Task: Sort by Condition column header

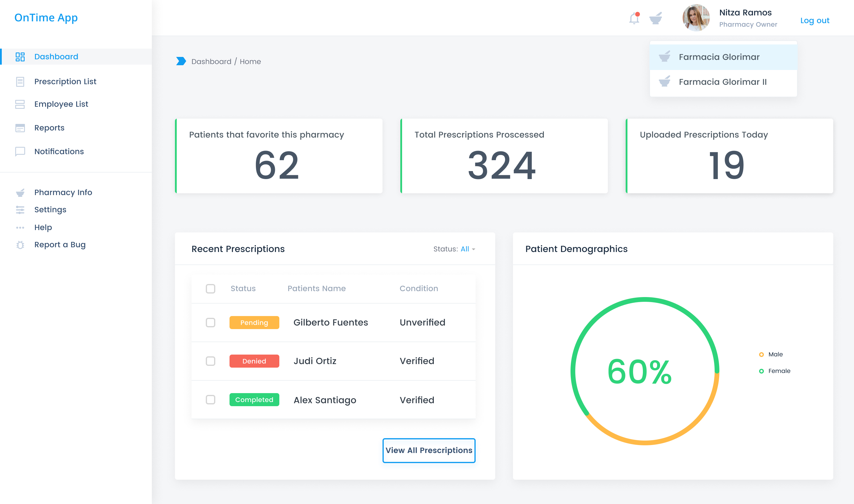Action: 419,289
